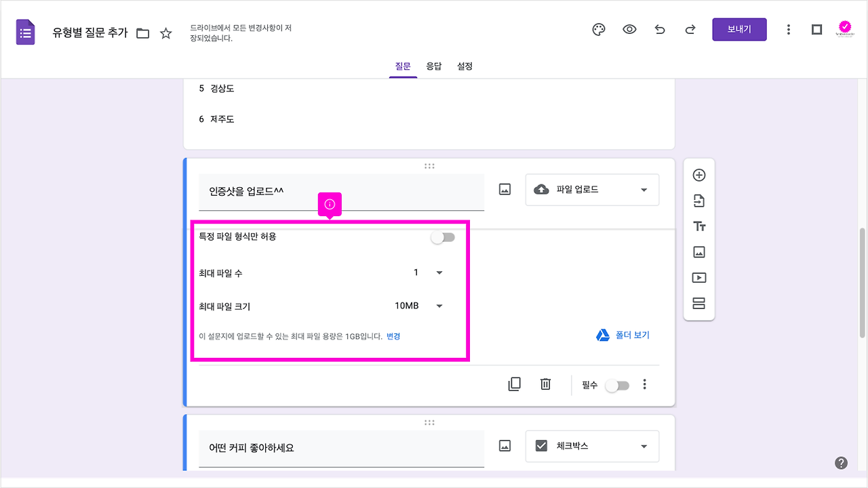The height and width of the screenshot is (488, 868).
Task: Enable allow only specific file types
Action: 442,237
